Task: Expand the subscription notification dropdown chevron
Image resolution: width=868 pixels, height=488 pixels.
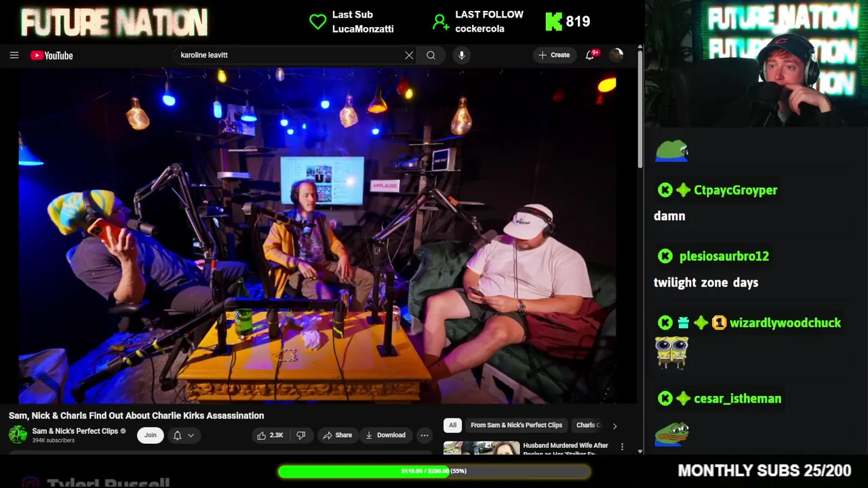Action: click(191, 435)
